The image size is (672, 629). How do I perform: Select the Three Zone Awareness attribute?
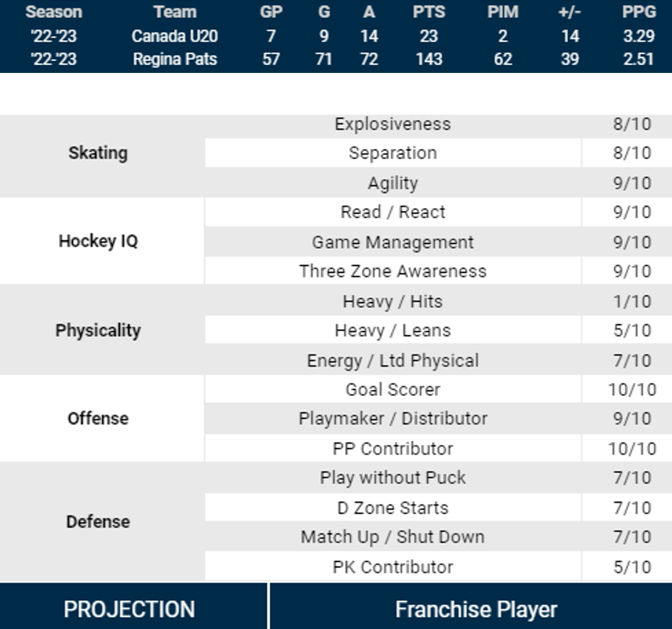[393, 271]
